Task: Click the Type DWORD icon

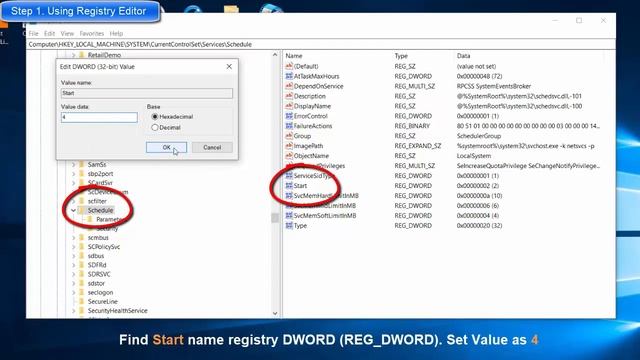Action: [289, 225]
